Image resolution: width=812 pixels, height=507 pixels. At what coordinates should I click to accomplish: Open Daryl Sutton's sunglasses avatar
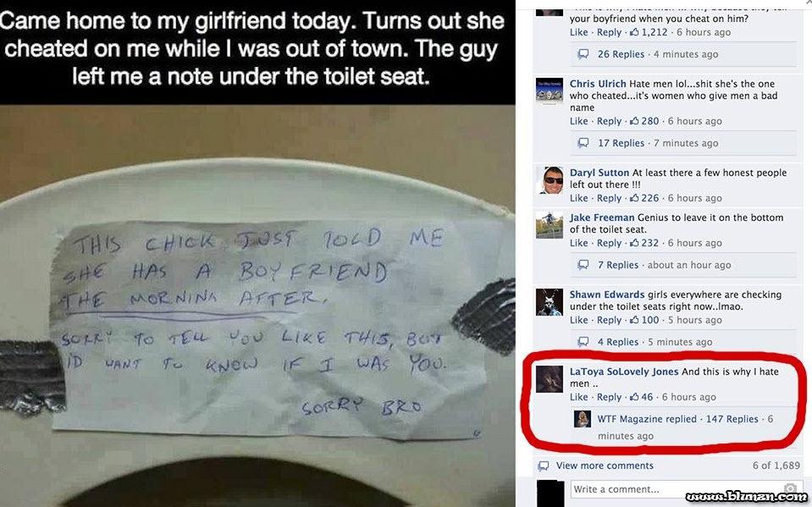(x=550, y=180)
